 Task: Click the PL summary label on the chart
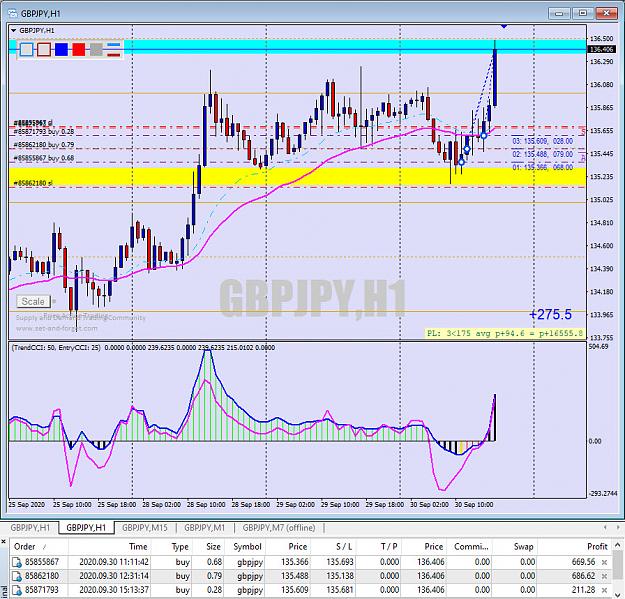click(505, 333)
